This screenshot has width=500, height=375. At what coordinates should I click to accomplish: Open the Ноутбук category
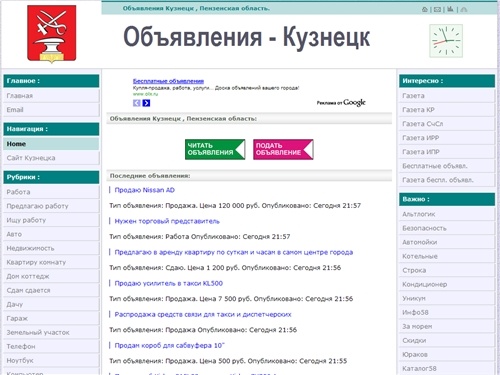pyautogui.click(x=51, y=360)
